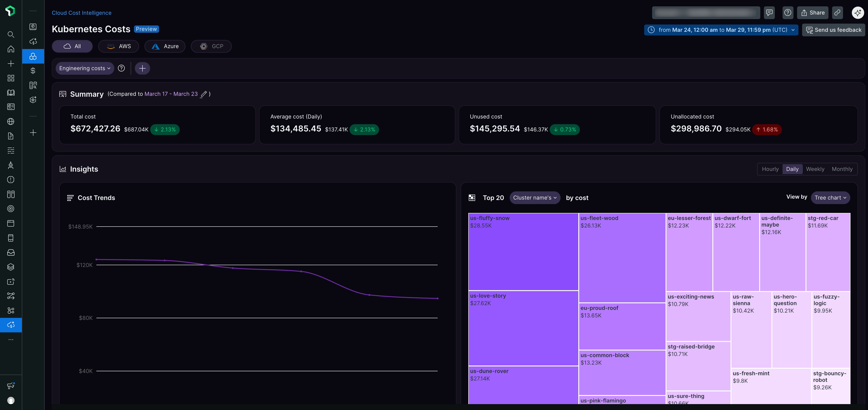Viewport: 868px width, 410px height.
Task: Click the help icon next to Engineering costs
Action: point(121,68)
